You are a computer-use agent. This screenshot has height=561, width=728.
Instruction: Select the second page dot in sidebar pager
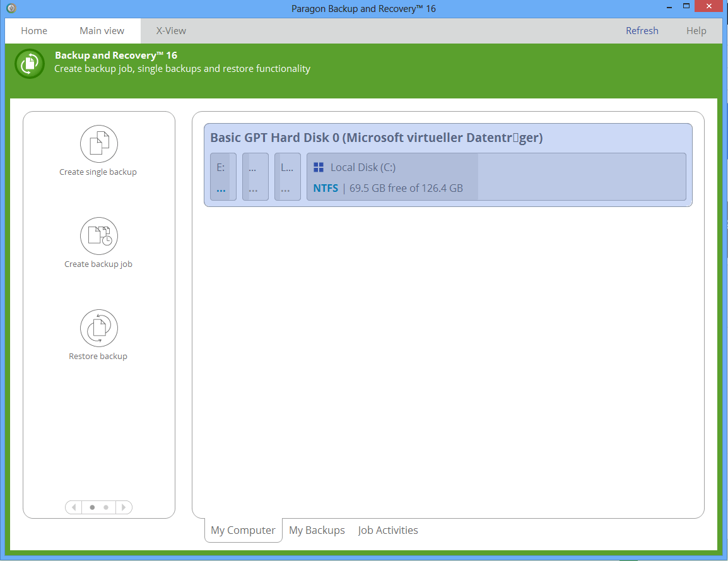point(106,507)
